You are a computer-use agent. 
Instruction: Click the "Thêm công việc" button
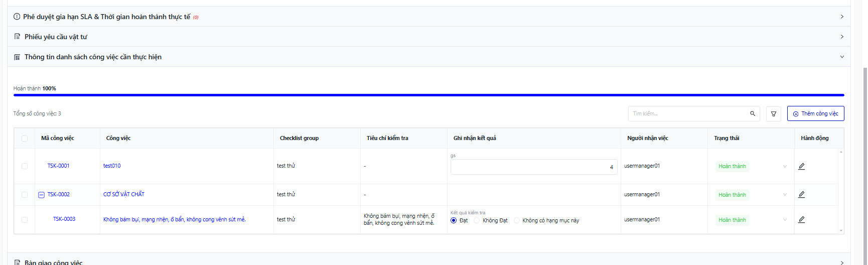(x=815, y=114)
